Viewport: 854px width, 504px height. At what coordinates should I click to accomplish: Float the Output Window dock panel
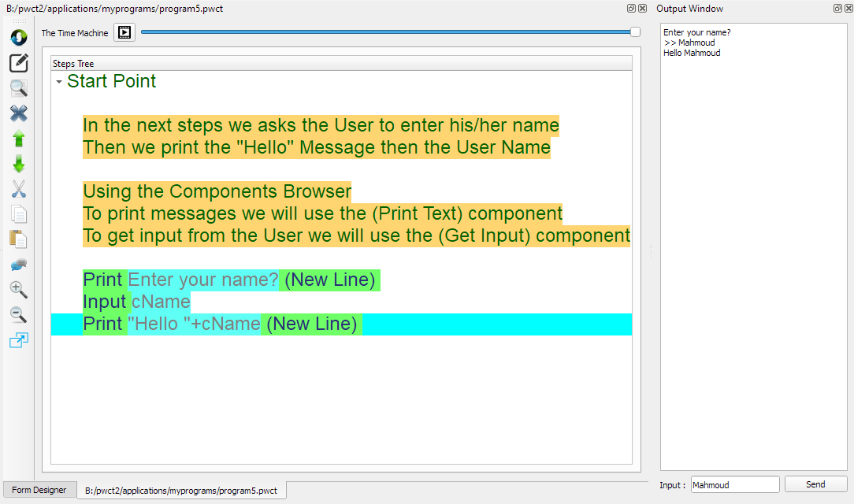(x=837, y=9)
